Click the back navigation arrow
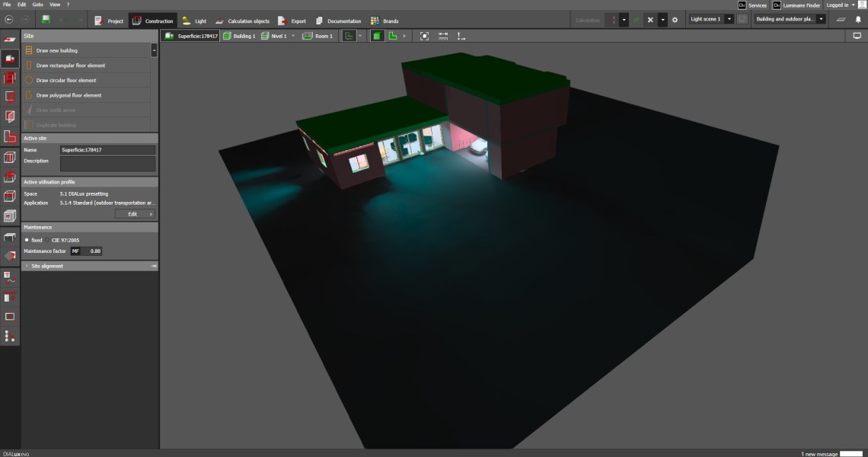 [9, 20]
